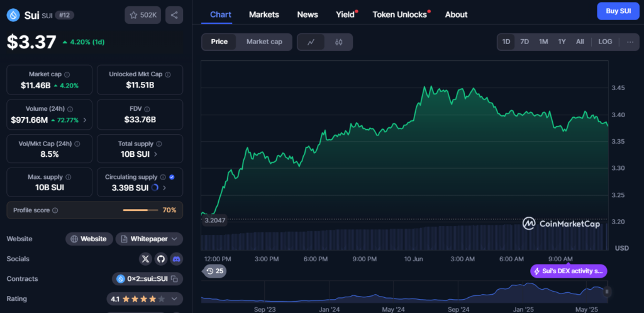644x313 pixels.
Task: Open the Token Unlocks tab
Action: tap(399, 15)
